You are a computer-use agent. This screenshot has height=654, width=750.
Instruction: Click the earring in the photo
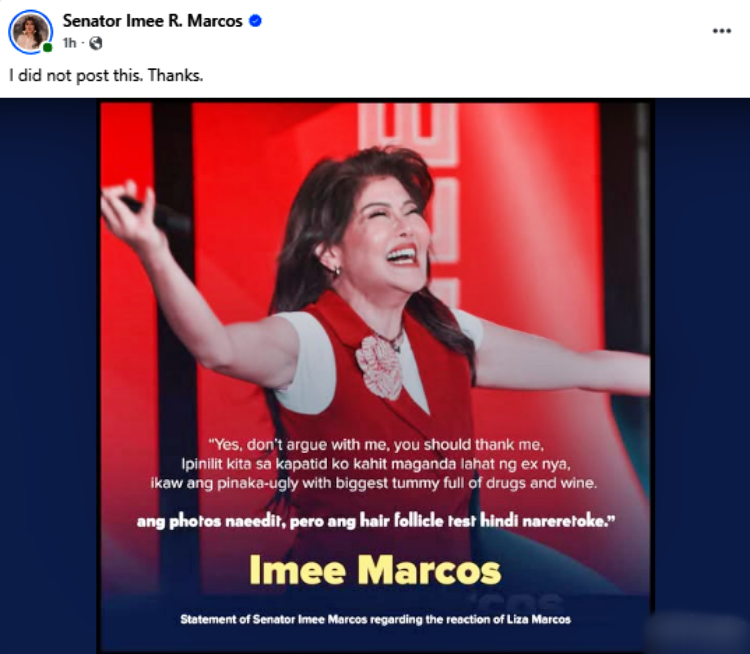tap(337, 271)
